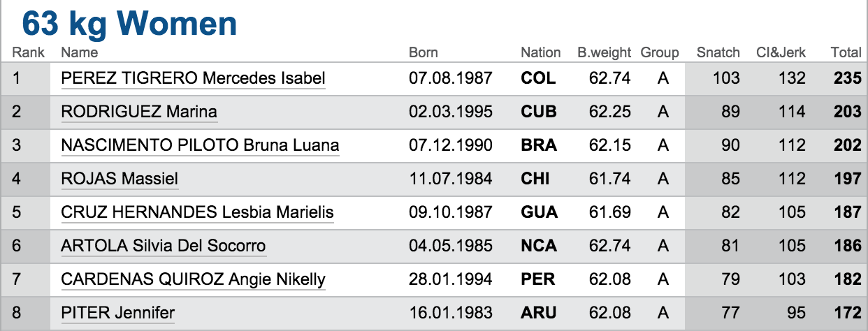Screen dimensions: 868x331
Task: Click CARDENAS QUIROZ Angie Nikelly name
Action: coord(194,279)
